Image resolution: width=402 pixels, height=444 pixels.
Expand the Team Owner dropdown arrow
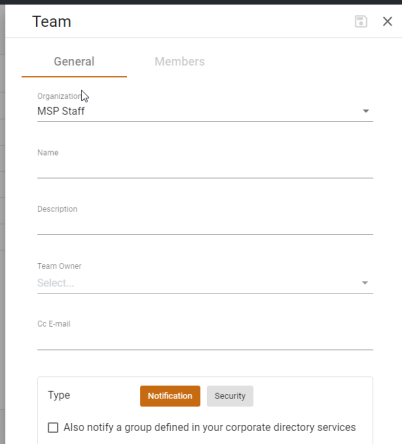tap(365, 283)
